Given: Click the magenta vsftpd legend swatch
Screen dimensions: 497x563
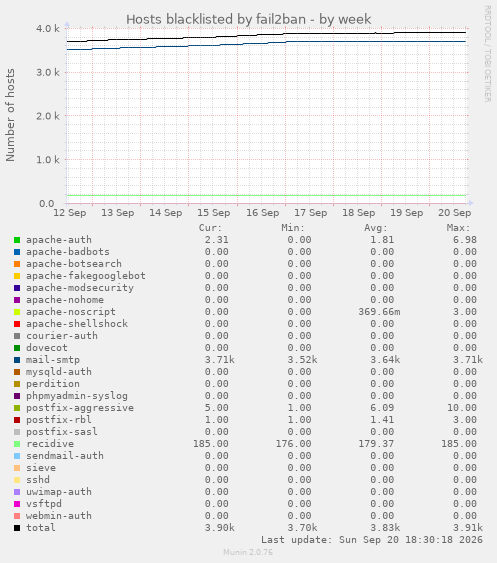Looking at the screenshot, I should coord(17,504).
